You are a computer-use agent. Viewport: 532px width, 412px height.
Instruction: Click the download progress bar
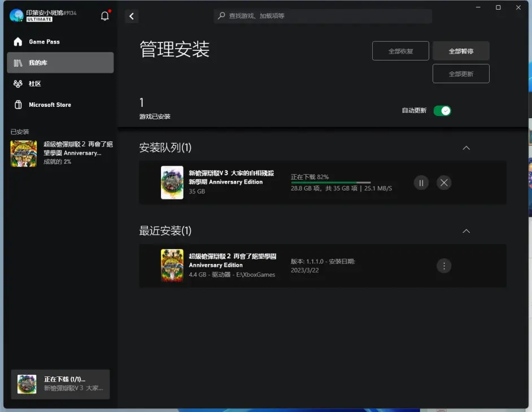(330, 183)
